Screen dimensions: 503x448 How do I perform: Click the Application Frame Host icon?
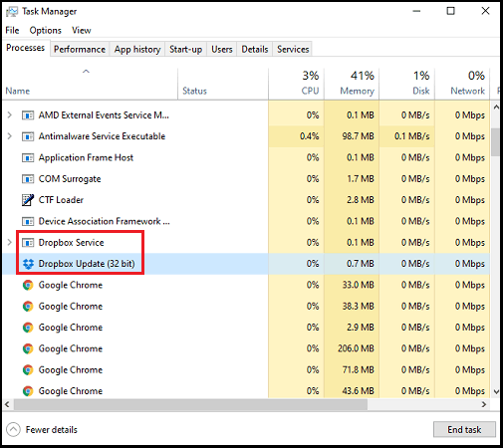point(28,157)
